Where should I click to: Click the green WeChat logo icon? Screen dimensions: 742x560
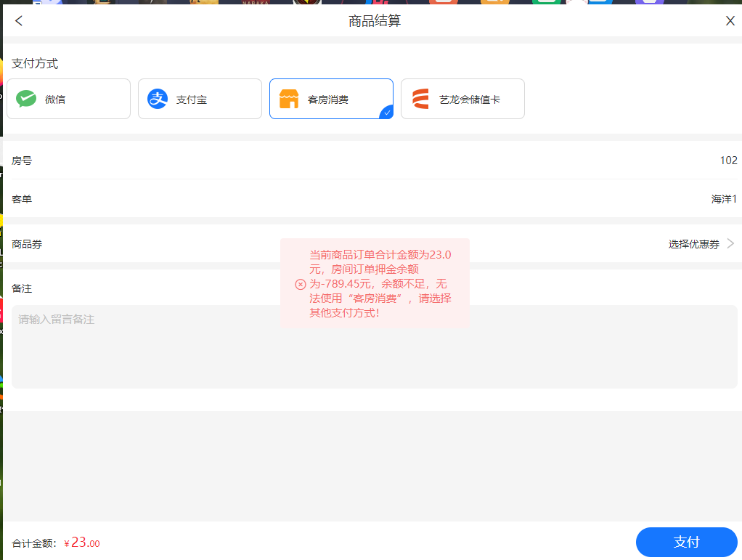coord(26,99)
